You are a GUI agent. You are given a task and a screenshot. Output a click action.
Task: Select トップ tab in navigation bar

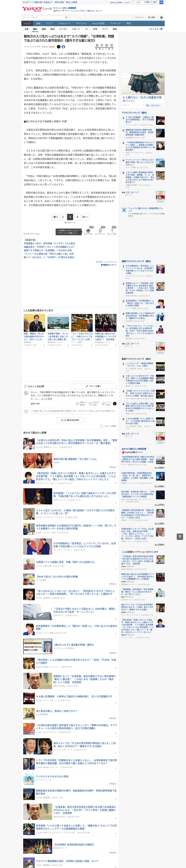point(27,23)
